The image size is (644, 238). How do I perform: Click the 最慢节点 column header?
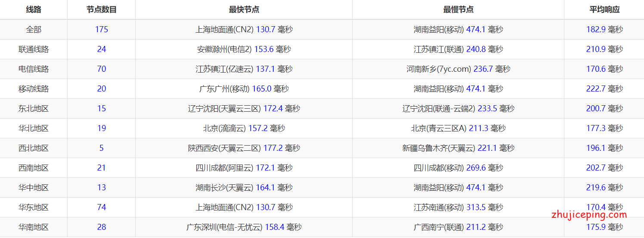(x=458, y=9)
